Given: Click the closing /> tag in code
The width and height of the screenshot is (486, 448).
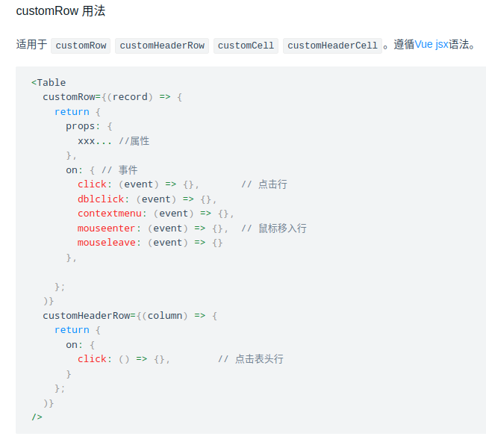Looking at the screenshot, I should tap(37, 417).
